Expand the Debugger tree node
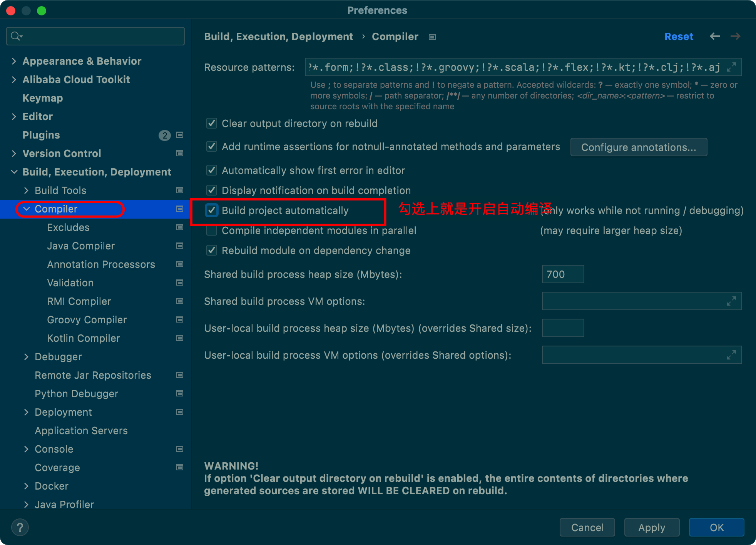This screenshot has width=756, height=545. [26, 357]
